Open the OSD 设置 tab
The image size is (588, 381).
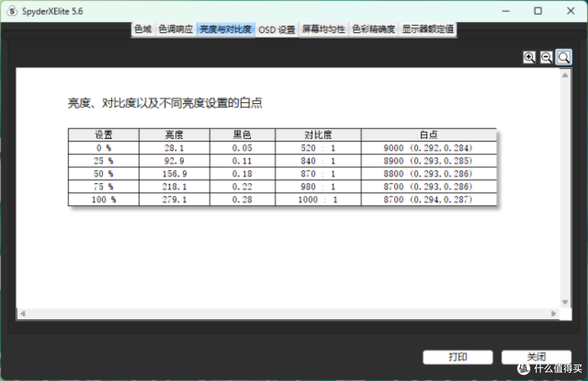click(277, 29)
